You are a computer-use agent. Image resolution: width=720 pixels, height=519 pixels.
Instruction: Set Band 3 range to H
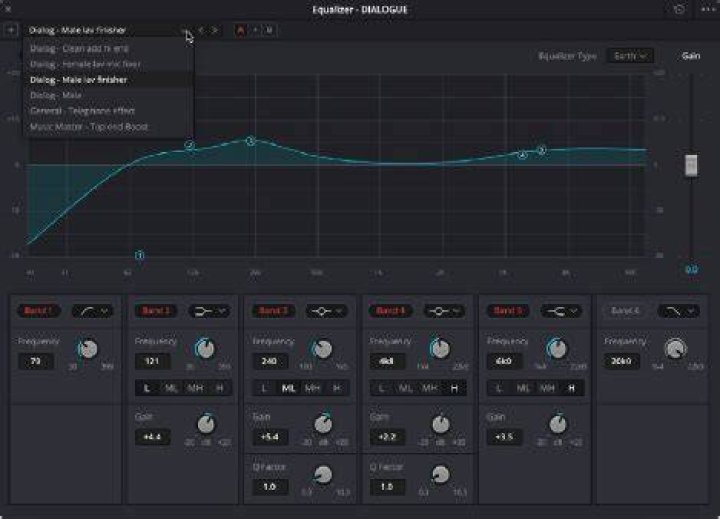coord(337,388)
